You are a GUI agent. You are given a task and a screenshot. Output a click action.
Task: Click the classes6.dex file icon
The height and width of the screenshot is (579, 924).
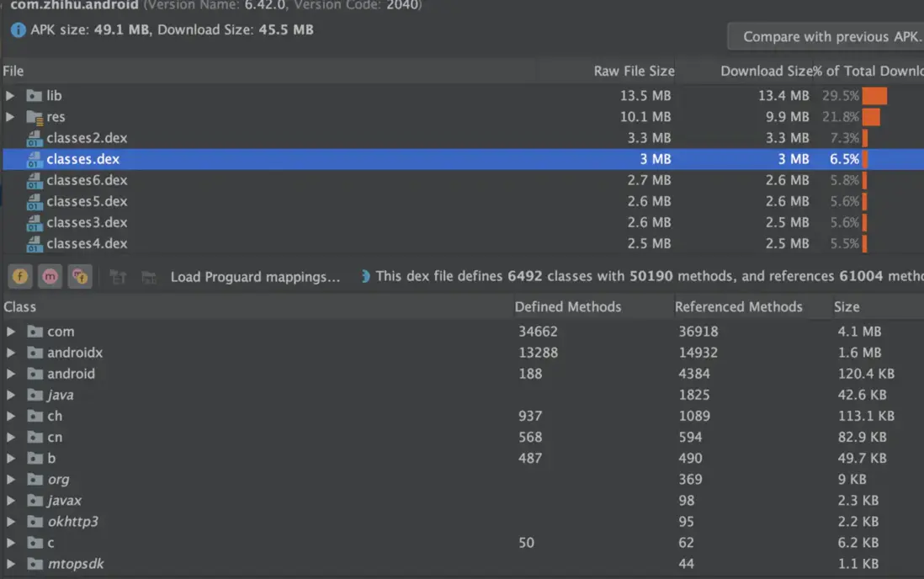[x=35, y=180]
